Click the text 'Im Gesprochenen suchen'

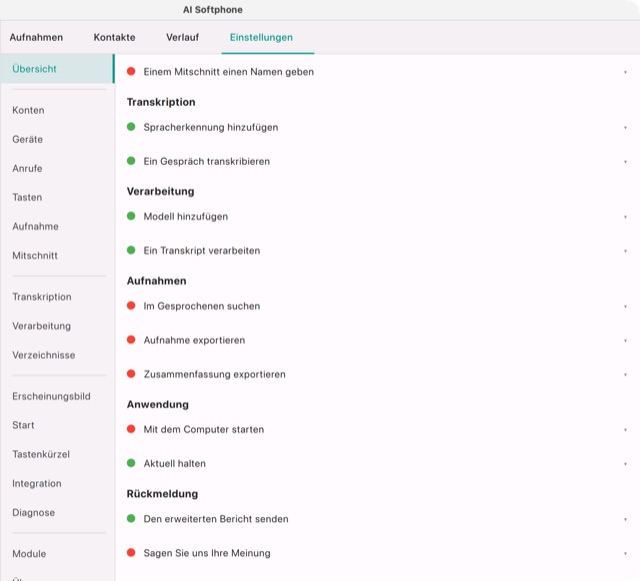click(x=202, y=306)
